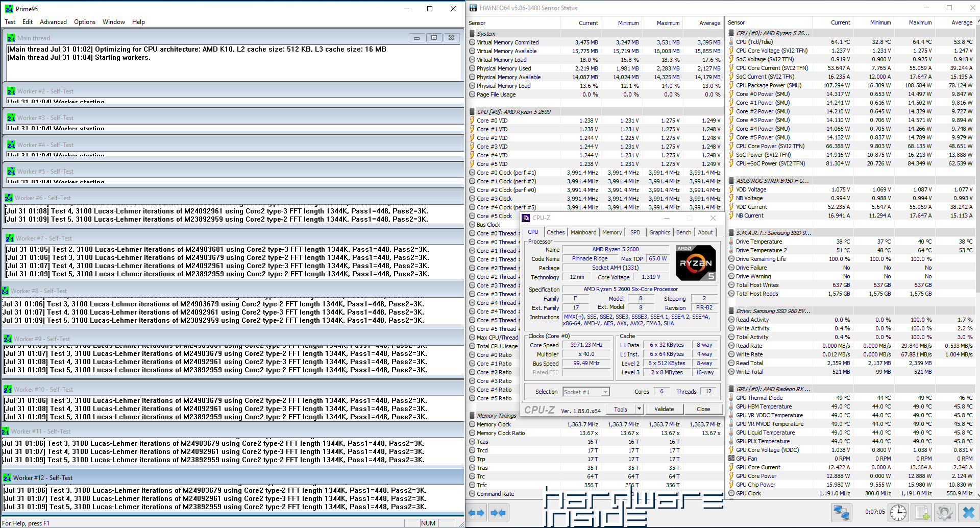This screenshot has width=980, height=528.
Task: Click the Validate button in CPU-Z
Action: 664,409
